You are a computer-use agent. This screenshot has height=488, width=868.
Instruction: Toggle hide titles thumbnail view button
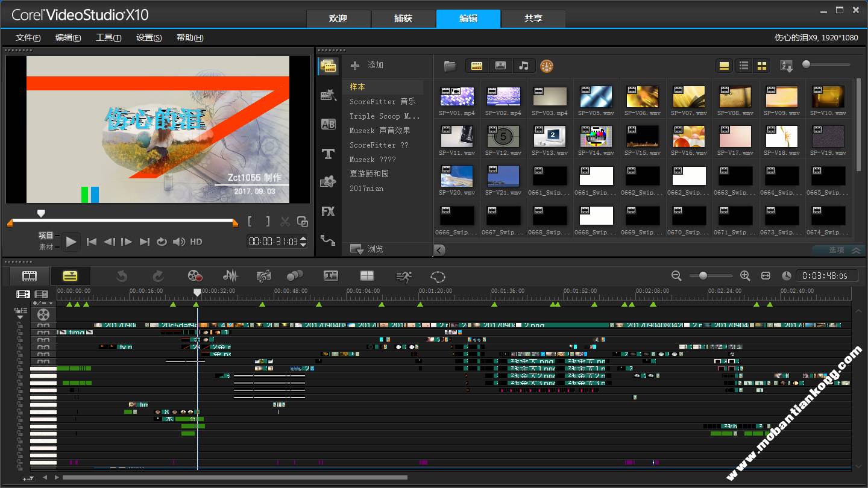[725, 66]
